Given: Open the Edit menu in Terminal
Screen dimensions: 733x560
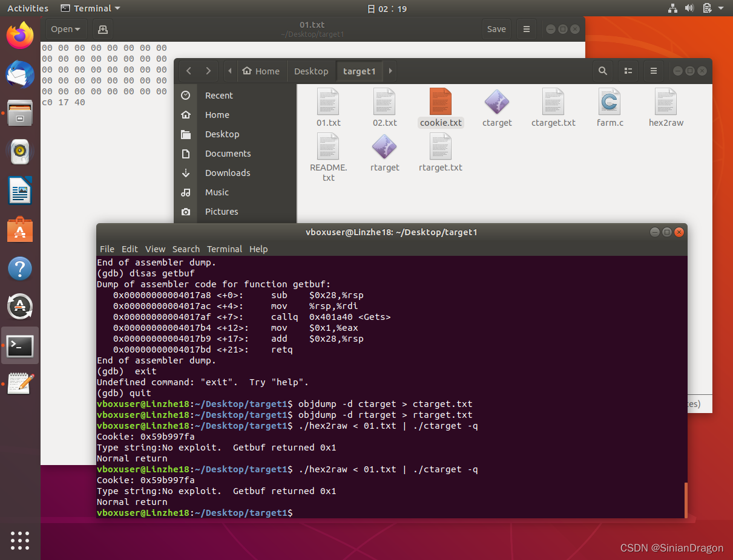Looking at the screenshot, I should tap(130, 249).
